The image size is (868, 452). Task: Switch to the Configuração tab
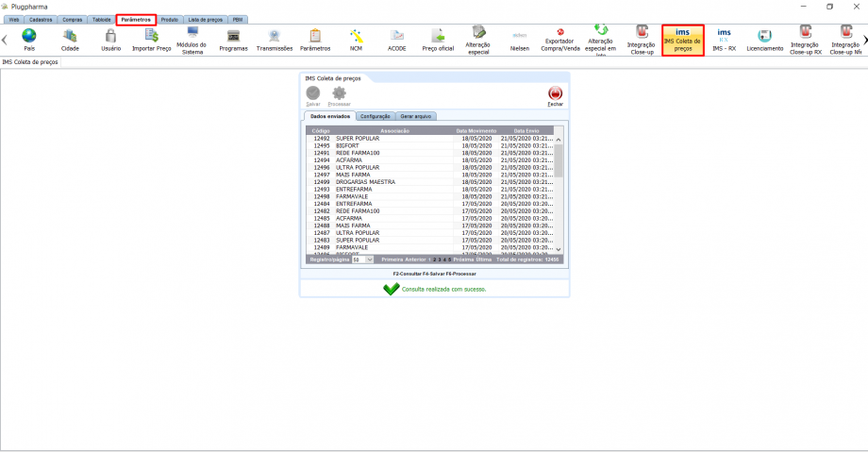tap(376, 116)
